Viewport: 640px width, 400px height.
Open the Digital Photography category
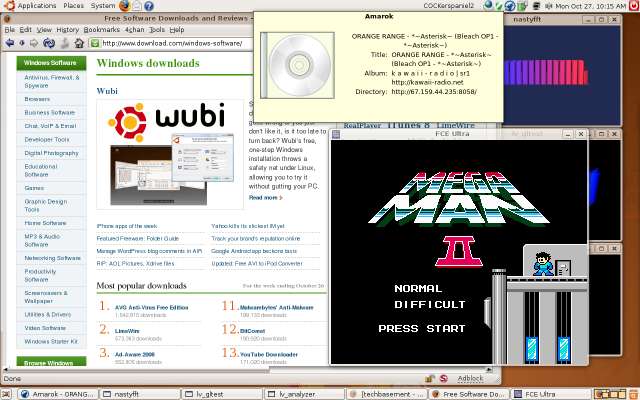point(51,153)
